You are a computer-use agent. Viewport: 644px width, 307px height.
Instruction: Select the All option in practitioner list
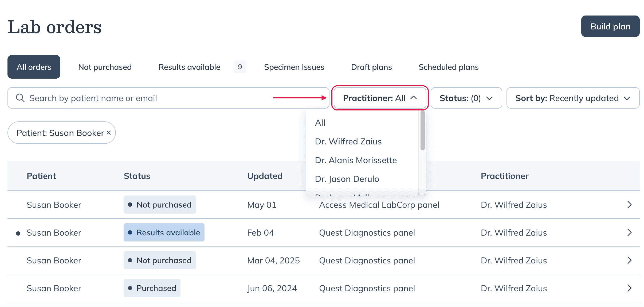pyautogui.click(x=320, y=122)
